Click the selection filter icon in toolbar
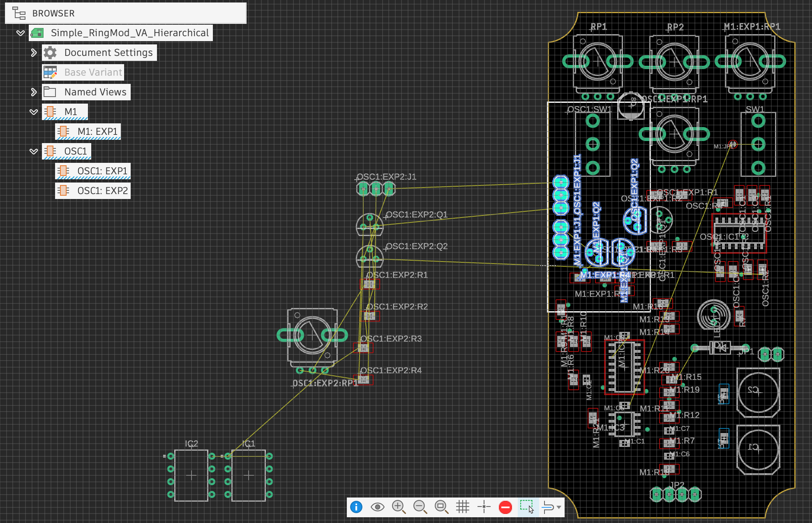The image size is (812, 523). [548, 507]
